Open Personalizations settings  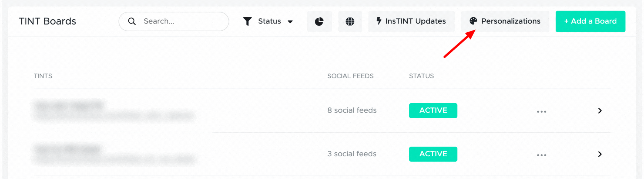[x=505, y=21]
